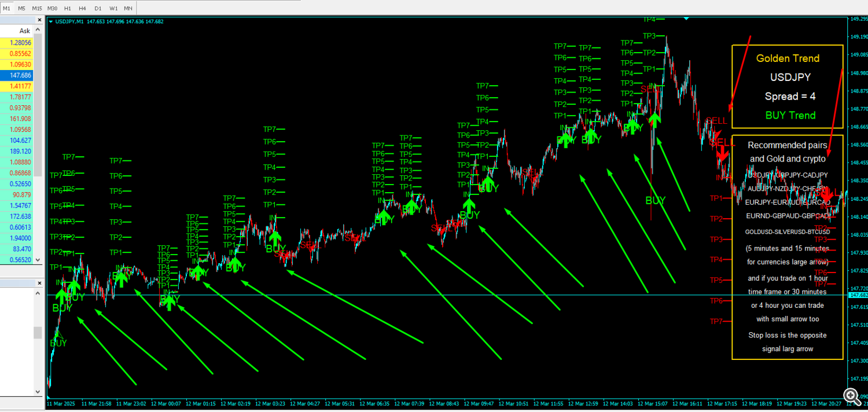Viewport: 868px width, 412px height.
Task: Click the current price tag on price axis
Action: 858,295
